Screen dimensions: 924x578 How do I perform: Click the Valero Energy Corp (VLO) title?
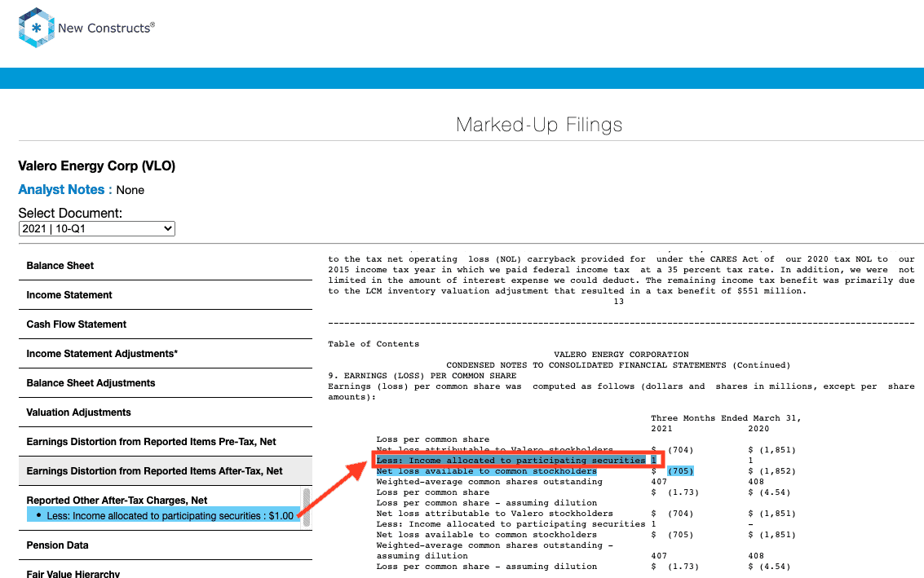(97, 165)
